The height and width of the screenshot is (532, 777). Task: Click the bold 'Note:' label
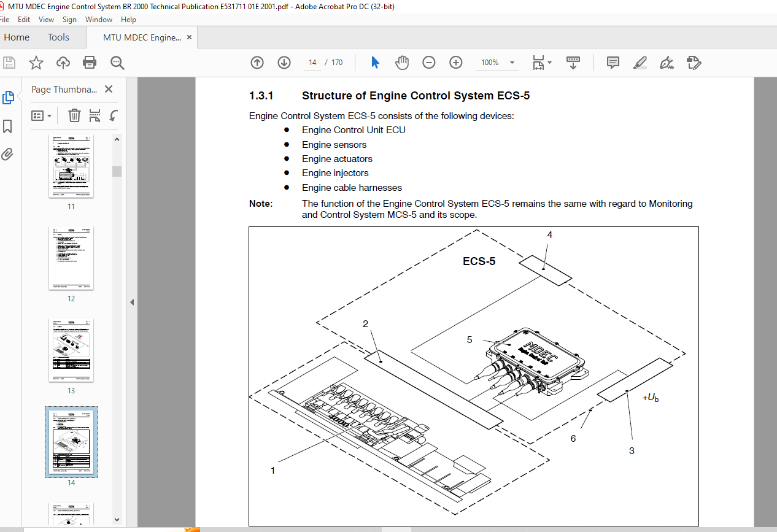pos(261,204)
